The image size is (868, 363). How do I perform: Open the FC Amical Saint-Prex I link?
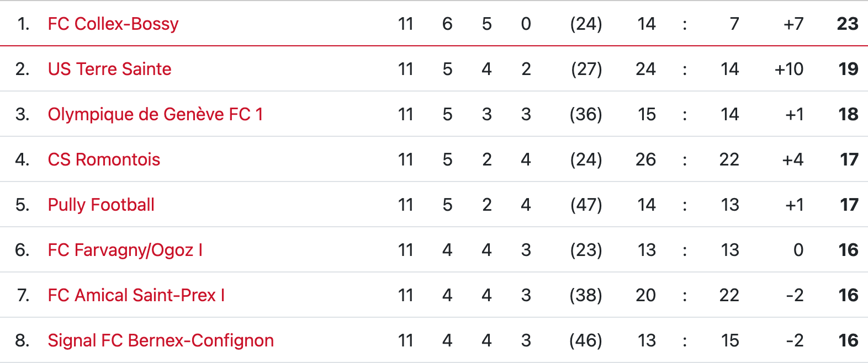136,295
